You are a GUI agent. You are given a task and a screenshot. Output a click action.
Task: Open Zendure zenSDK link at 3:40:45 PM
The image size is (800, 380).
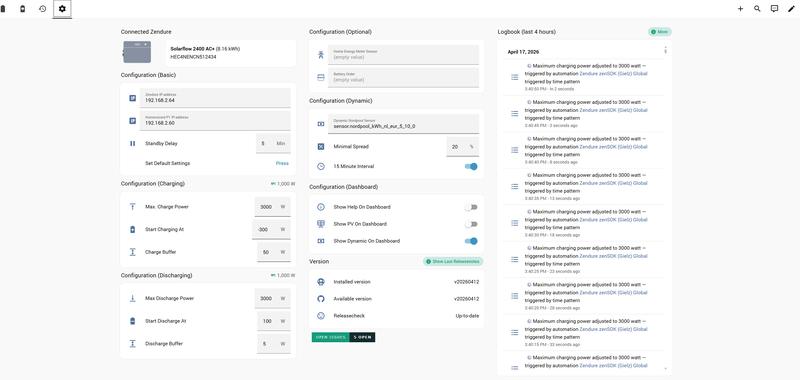pos(613,110)
